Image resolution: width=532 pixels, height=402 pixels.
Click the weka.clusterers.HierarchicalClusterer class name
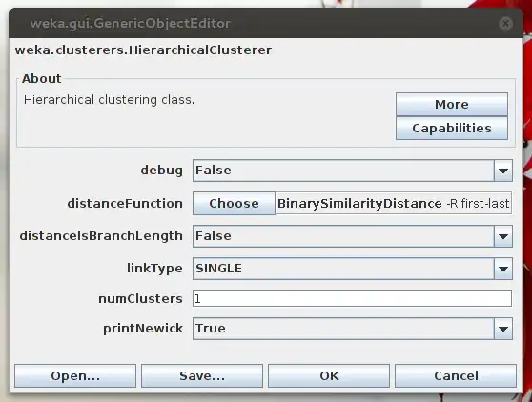pyautogui.click(x=143, y=50)
